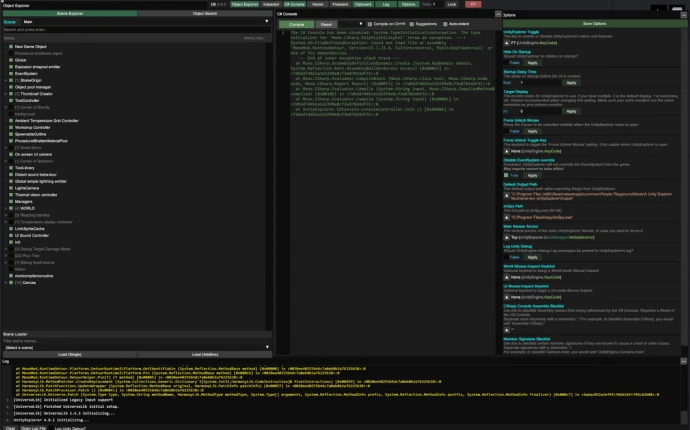Open the dropdown beside the Reset button
The height and width of the screenshot is (430, 690).
351,24
